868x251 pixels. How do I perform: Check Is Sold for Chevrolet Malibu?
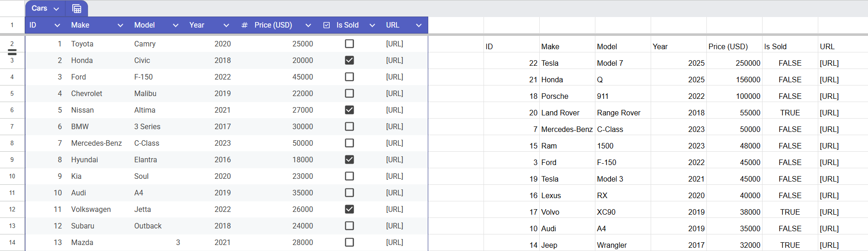click(350, 93)
